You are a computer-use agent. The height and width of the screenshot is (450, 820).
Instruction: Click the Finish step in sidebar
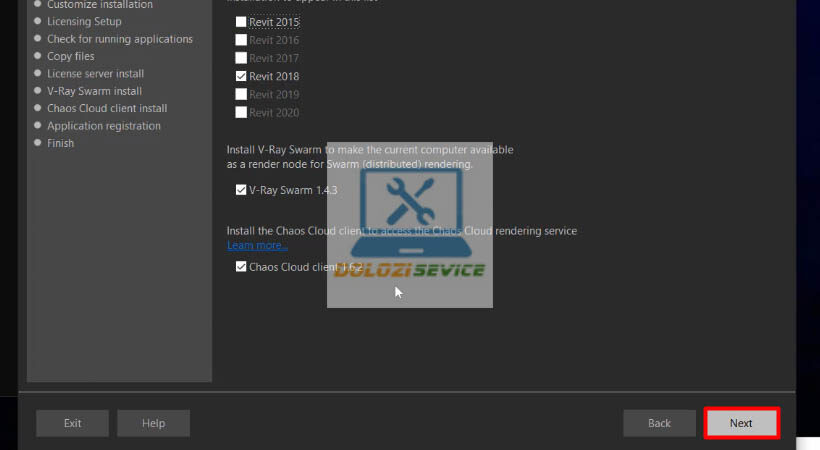(60, 143)
